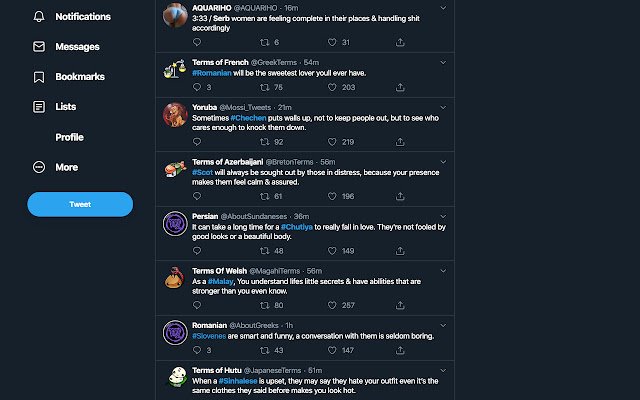The width and height of the screenshot is (640, 400).
Task: View the Yoruba account profile picture
Action: coord(175,115)
